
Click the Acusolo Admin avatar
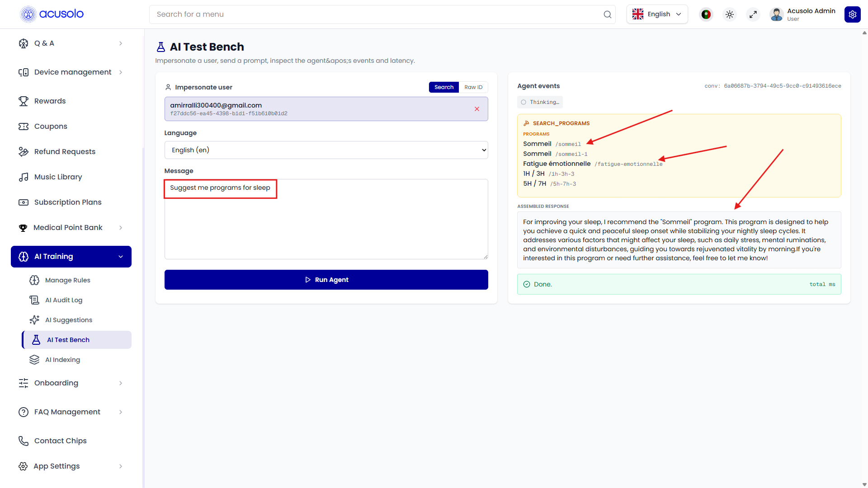coord(776,14)
